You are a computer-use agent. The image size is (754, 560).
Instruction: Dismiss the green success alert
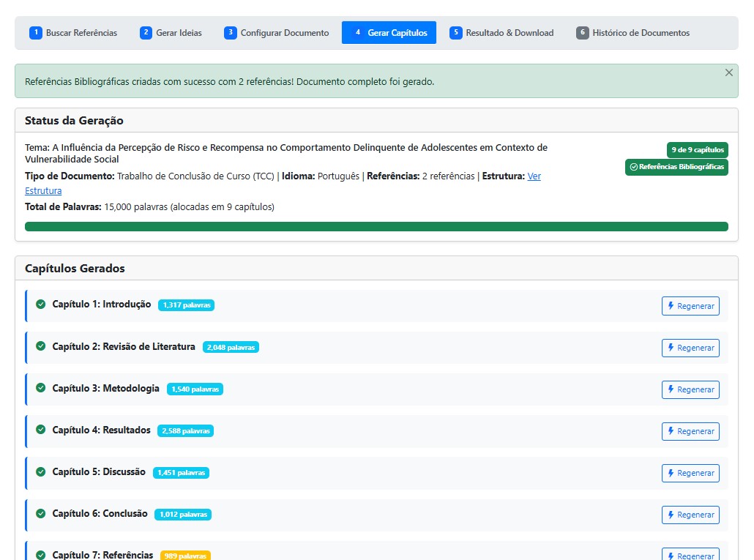[x=728, y=72]
